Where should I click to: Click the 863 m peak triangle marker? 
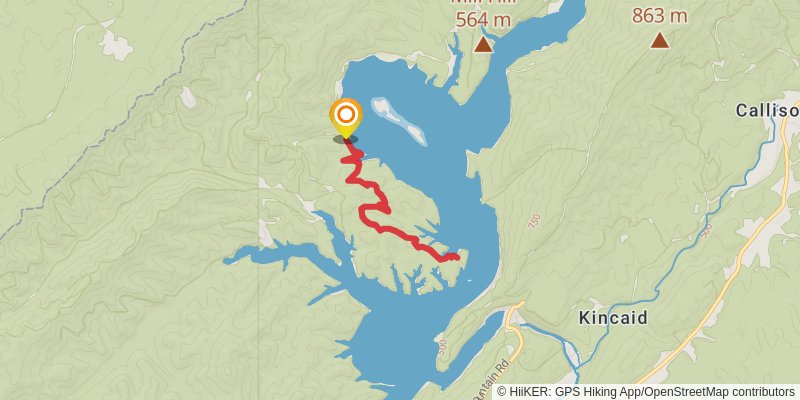660,40
